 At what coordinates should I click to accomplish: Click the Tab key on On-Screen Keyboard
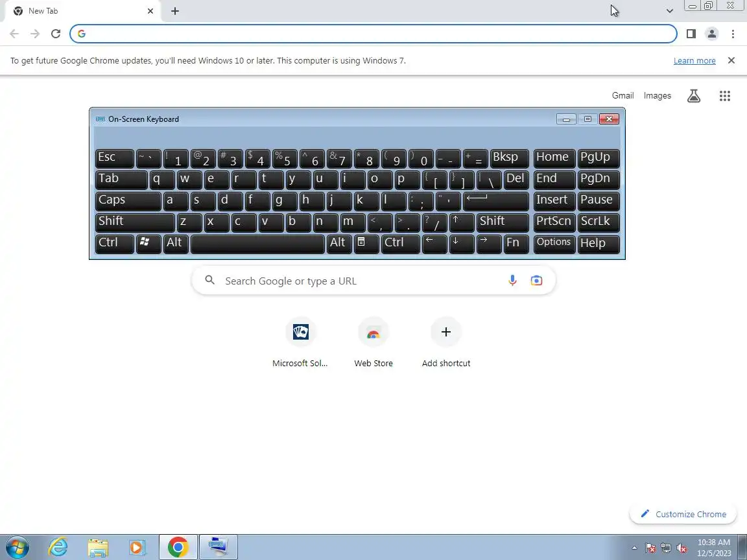click(x=121, y=180)
